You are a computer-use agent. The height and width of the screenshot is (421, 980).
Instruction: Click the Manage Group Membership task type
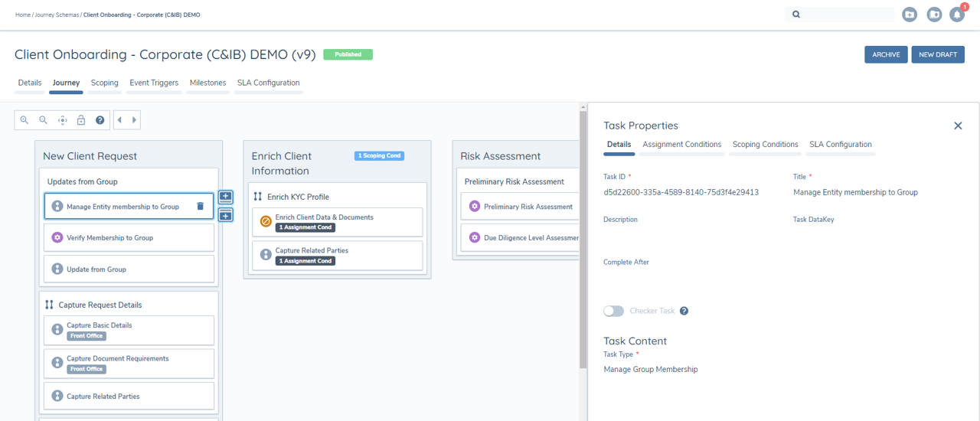(650, 369)
